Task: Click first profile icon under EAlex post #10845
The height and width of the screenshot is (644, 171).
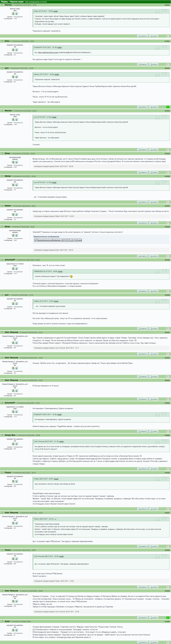Action: coord(13,162)
